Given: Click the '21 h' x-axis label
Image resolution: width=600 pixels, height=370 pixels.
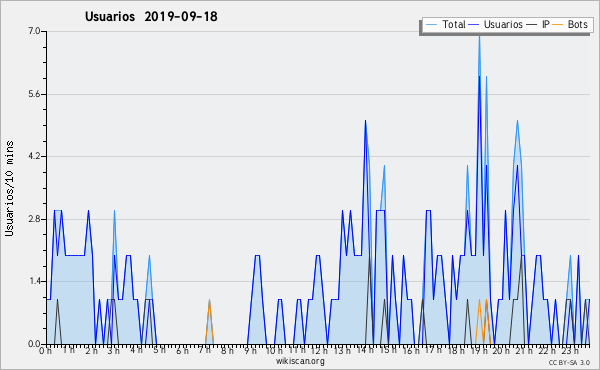Looking at the screenshot, I should 523,350.
